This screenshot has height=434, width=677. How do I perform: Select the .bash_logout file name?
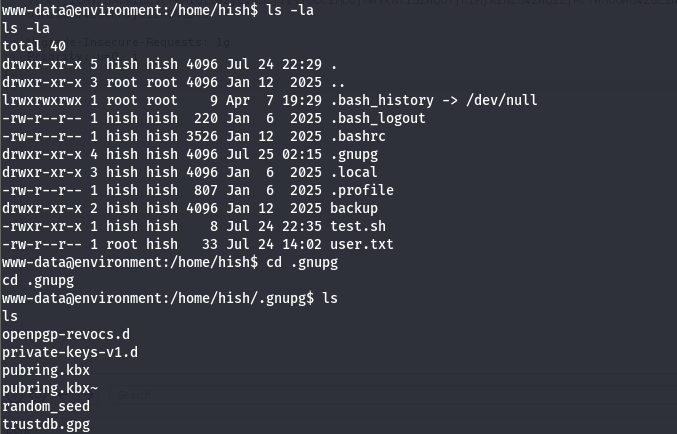pos(377,118)
